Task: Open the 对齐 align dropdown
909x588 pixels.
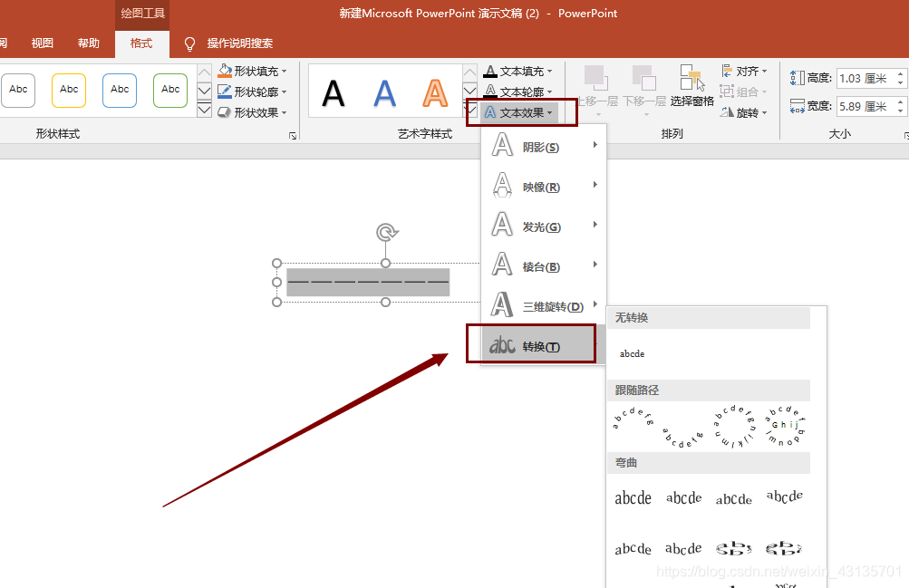Action: click(x=744, y=72)
